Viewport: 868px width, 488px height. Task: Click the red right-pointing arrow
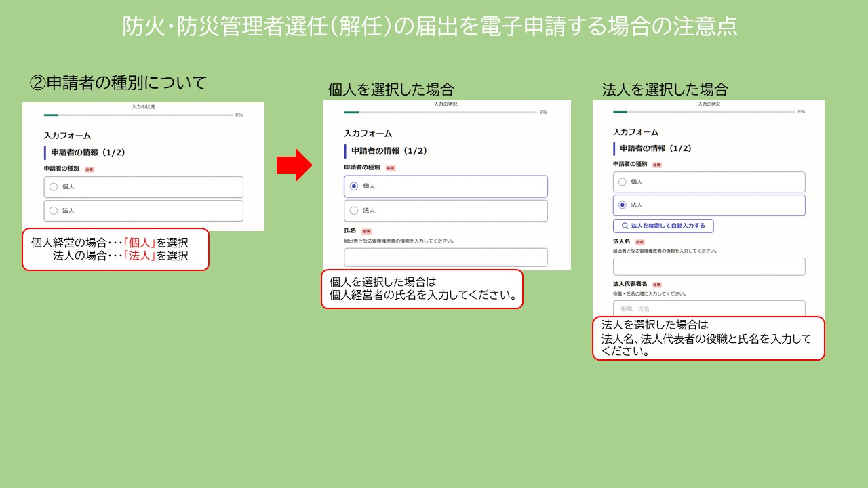294,165
